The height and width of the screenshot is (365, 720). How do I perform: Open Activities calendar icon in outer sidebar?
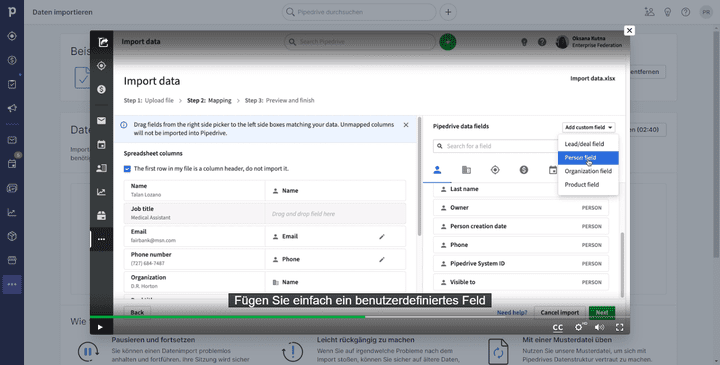point(12,164)
